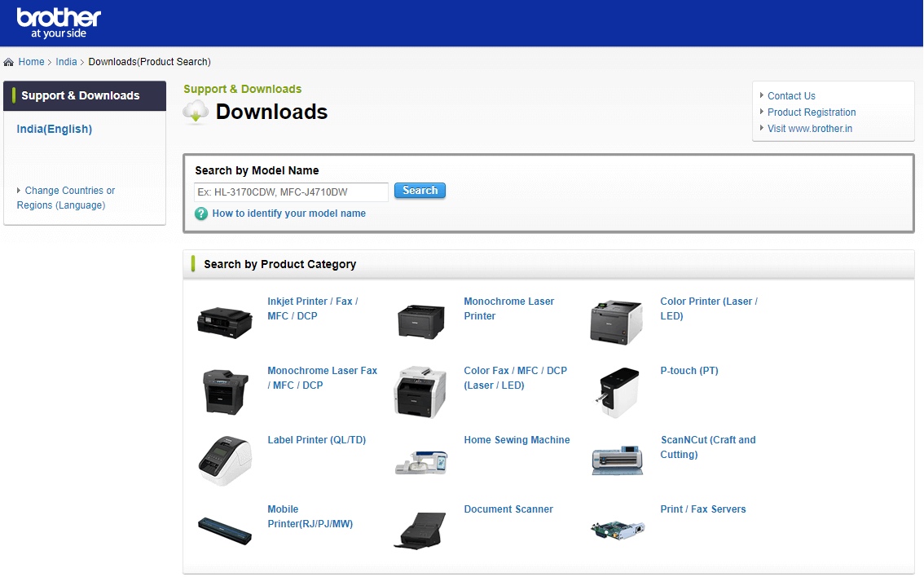
Task: Select the Home Sewing Machine image
Action: [x=420, y=462]
